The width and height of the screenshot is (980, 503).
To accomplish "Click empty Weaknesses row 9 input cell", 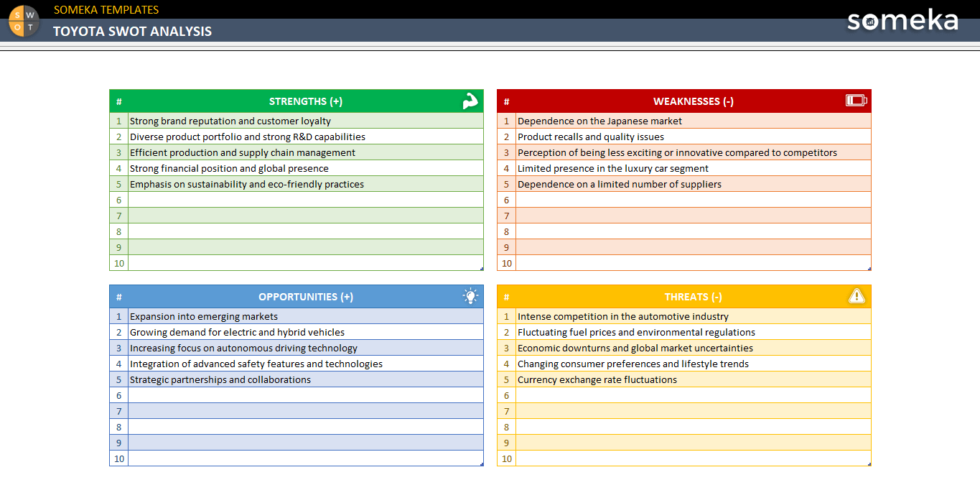I will [x=694, y=247].
